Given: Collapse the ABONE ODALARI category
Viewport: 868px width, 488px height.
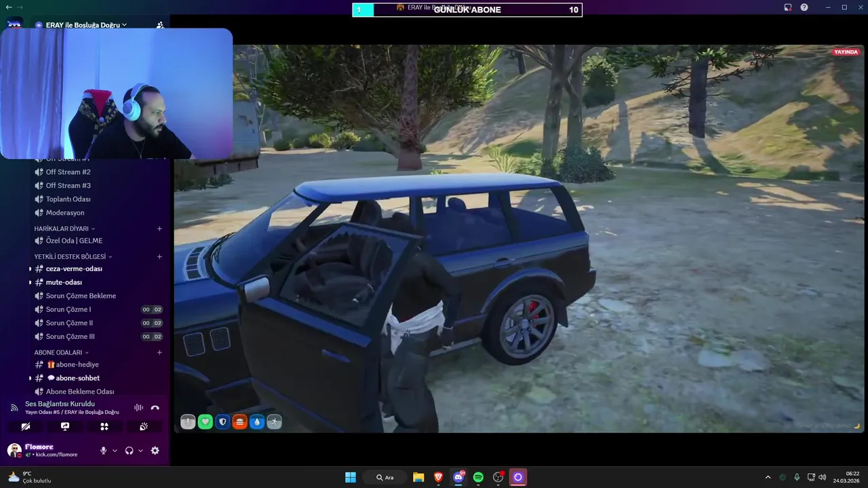Looking at the screenshot, I should 62,352.
